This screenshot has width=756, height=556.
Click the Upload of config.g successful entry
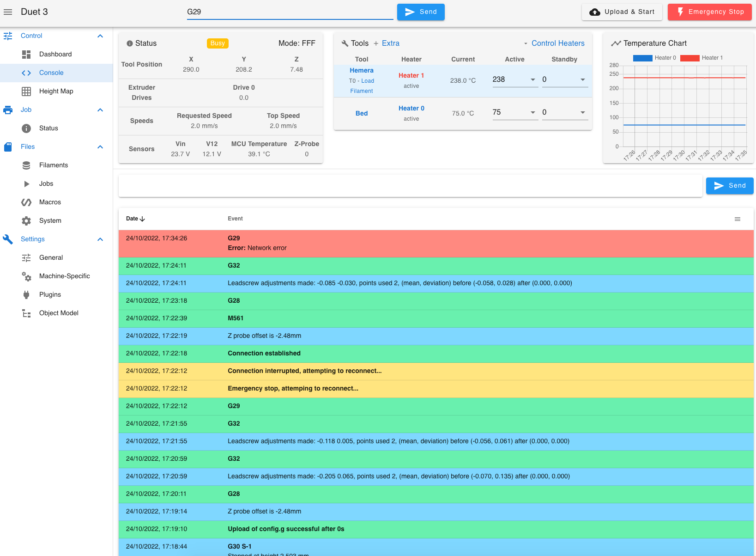[436, 529]
